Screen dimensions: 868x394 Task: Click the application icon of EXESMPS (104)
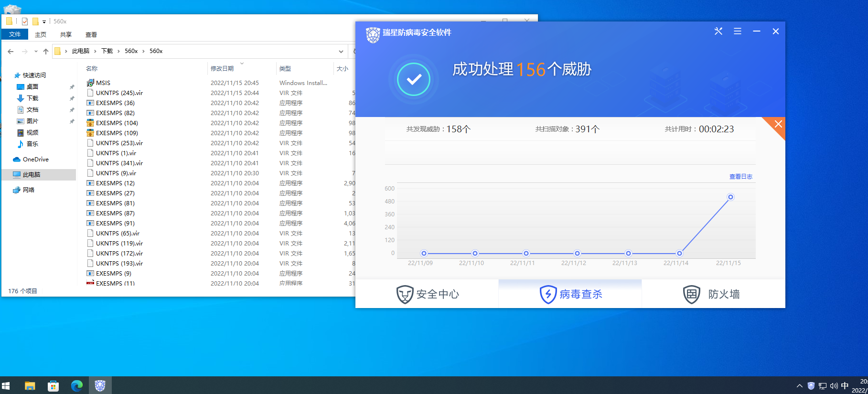[x=90, y=123]
